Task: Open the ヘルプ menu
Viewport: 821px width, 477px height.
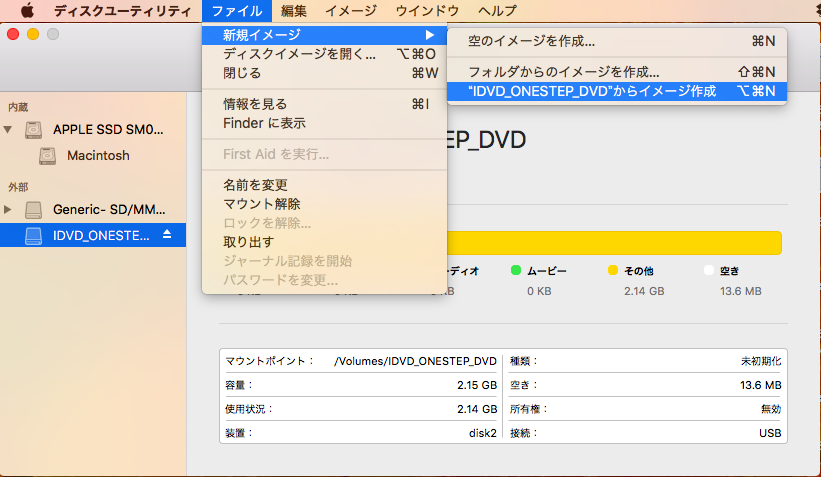Action: click(497, 10)
